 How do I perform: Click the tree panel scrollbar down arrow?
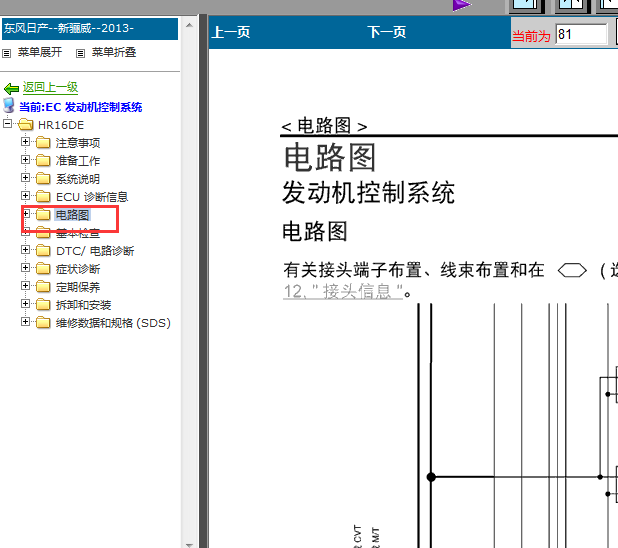[x=189, y=544]
